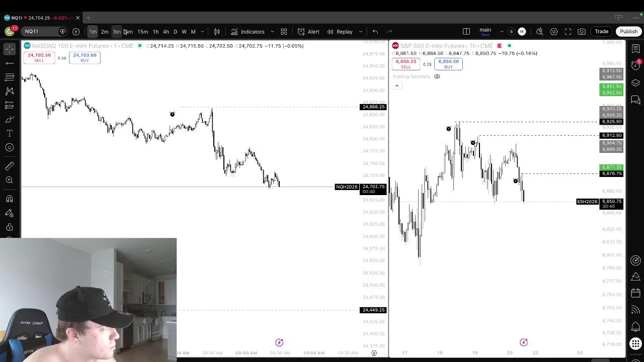Click NQ SELL 24,702.50 button
Screen dimensions: 644x362
(x=39, y=58)
